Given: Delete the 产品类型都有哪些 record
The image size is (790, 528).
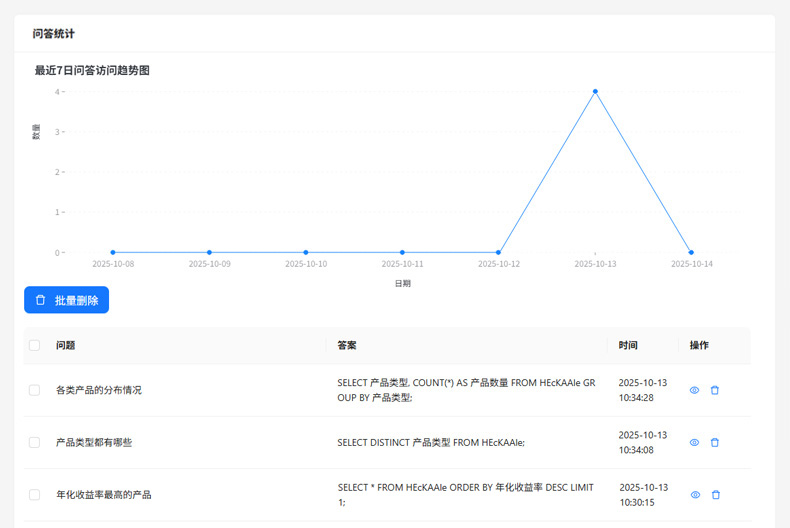Looking at the screenshot, I should (x=715, y=442).
